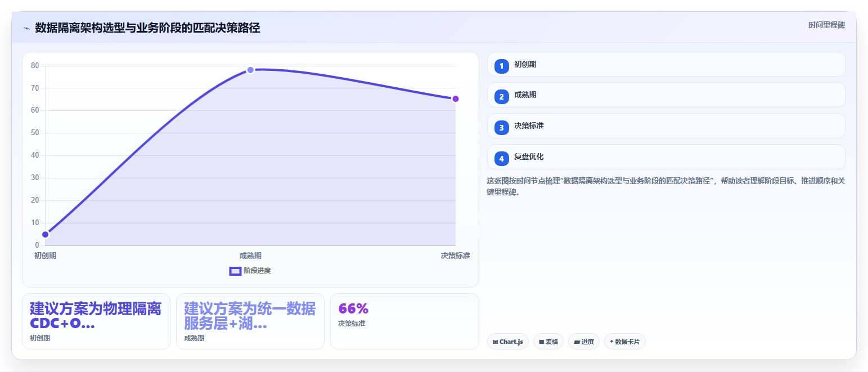Image resolution: width=868 pixels, height=372 pixels.
Task: Click the 初创期 data point on the chart
Action: coord(46,235)
